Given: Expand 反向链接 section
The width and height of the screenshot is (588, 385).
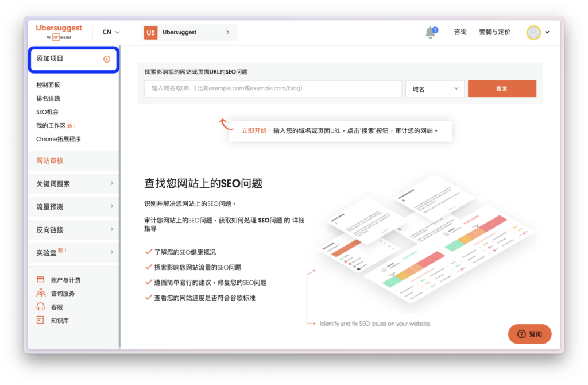Looking at the screenshot, I should (73, 230).
